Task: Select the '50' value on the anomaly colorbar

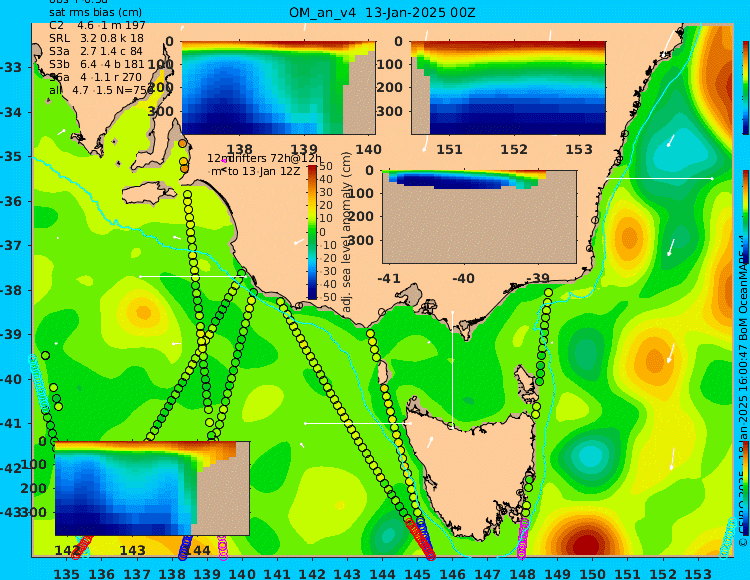Action: (x=326, y=166)
